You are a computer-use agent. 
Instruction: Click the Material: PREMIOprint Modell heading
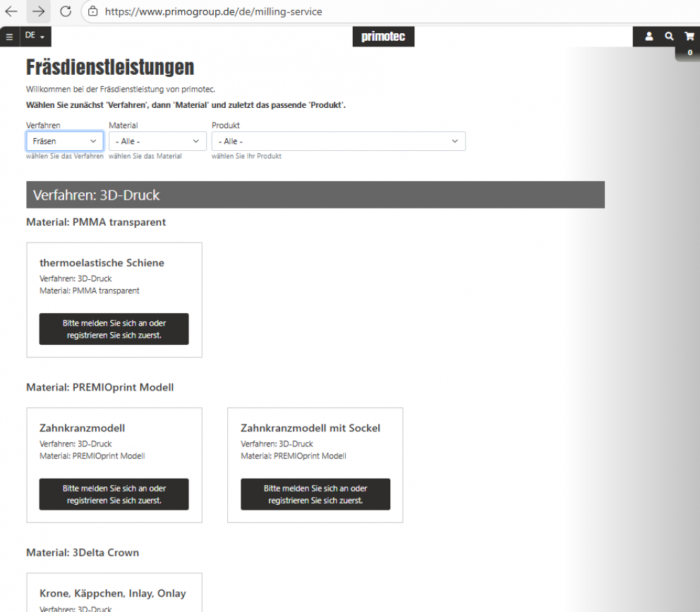[100, 387]
